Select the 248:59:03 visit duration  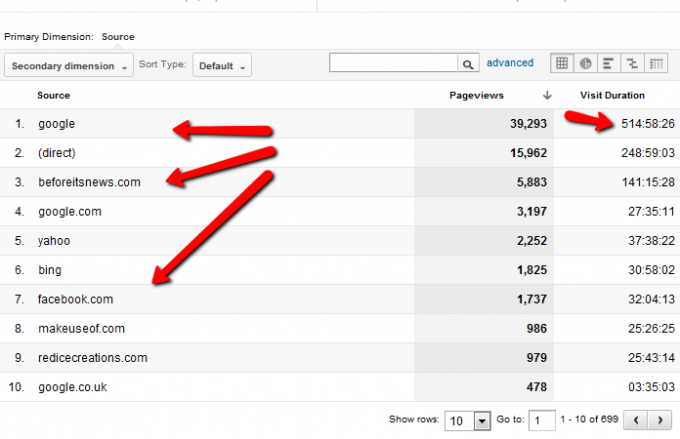pos(648,153)
